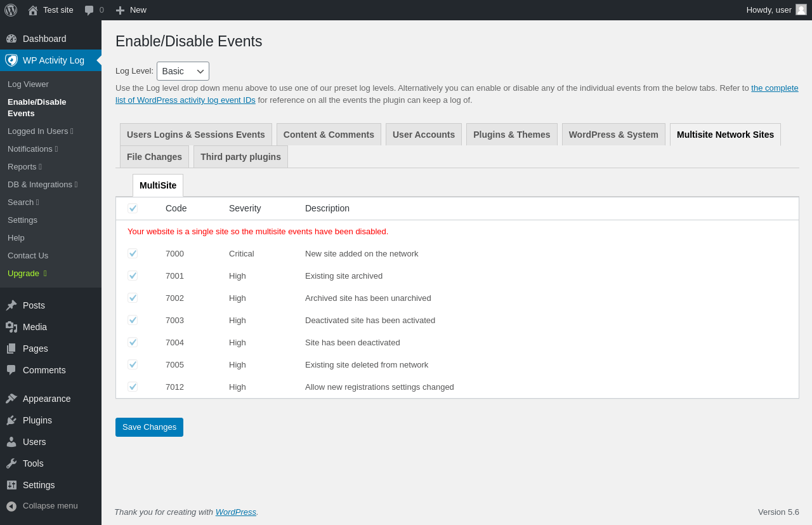Toggle checkbox for event 7005
The height and width of the screenshot is (525, 812).
[133, 364]
